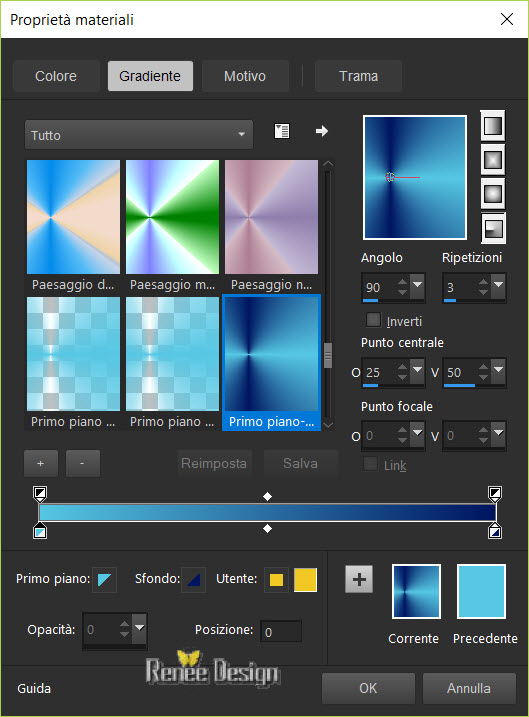Image resolution: width=529 pixels, height=717 pixels.
Task: Switch to the Trama tab
Action: tap(358, 76)
